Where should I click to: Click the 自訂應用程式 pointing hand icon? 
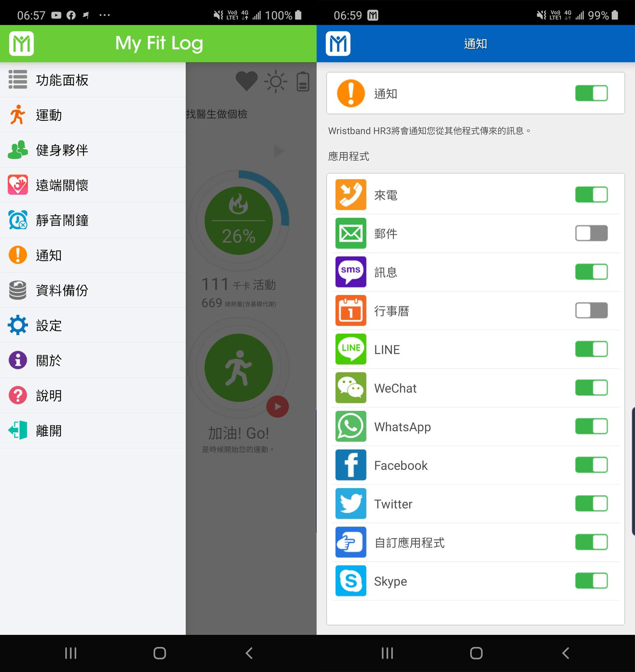pos(351,542)
